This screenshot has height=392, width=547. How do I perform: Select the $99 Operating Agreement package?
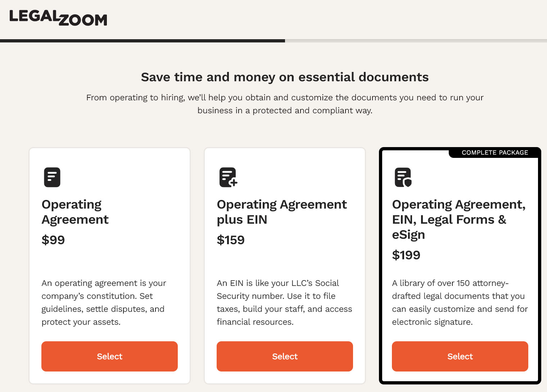point(109,356)
